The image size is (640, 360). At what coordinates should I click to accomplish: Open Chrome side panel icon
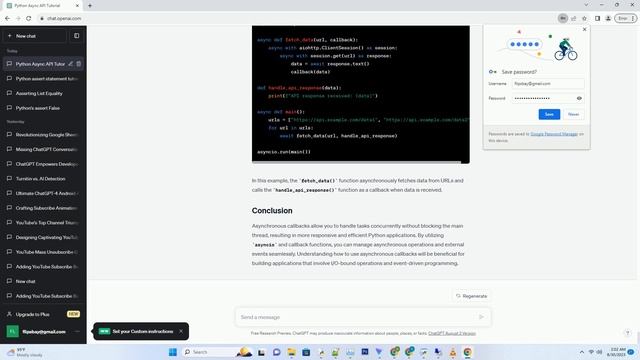click(597, 18)
